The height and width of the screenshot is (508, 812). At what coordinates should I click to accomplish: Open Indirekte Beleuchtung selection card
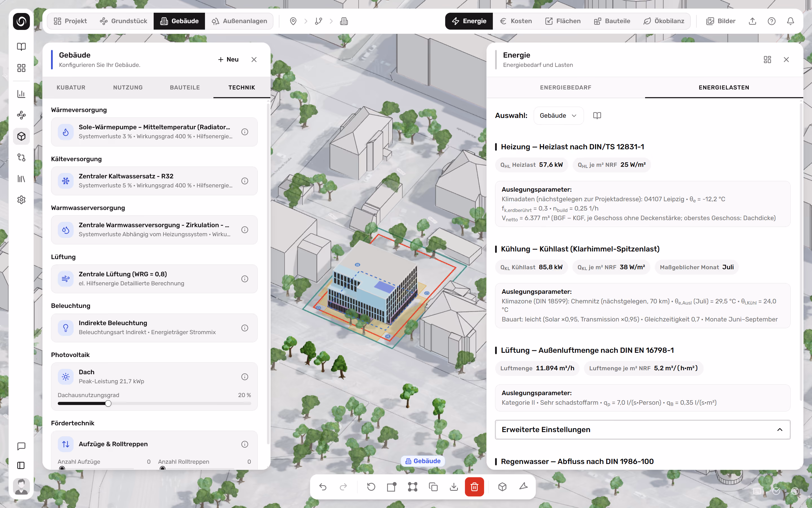click(154, 328)
